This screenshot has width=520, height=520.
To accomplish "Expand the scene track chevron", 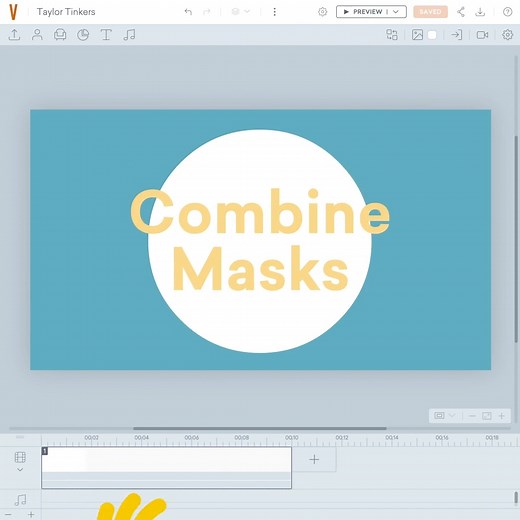I will tap(20, 470).
